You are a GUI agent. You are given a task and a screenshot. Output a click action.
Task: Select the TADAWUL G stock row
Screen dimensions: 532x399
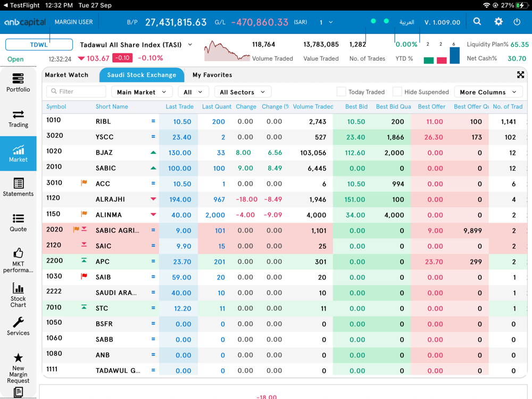click(x=284, y=370)
